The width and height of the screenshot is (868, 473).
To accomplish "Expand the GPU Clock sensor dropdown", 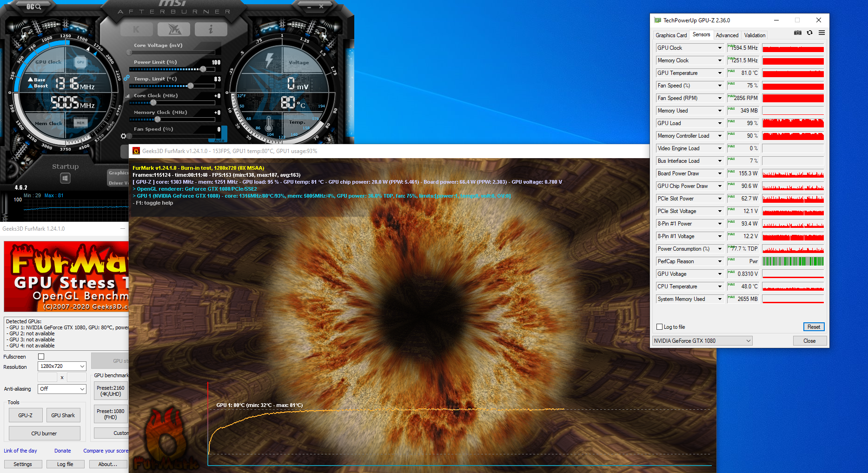I will point(720,48).
